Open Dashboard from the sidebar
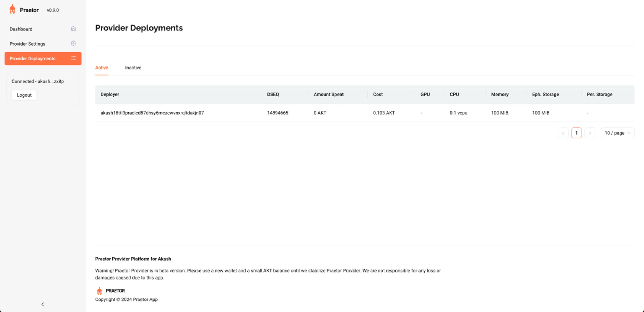This screenshot has height=312, width=644. pos(21,29)
